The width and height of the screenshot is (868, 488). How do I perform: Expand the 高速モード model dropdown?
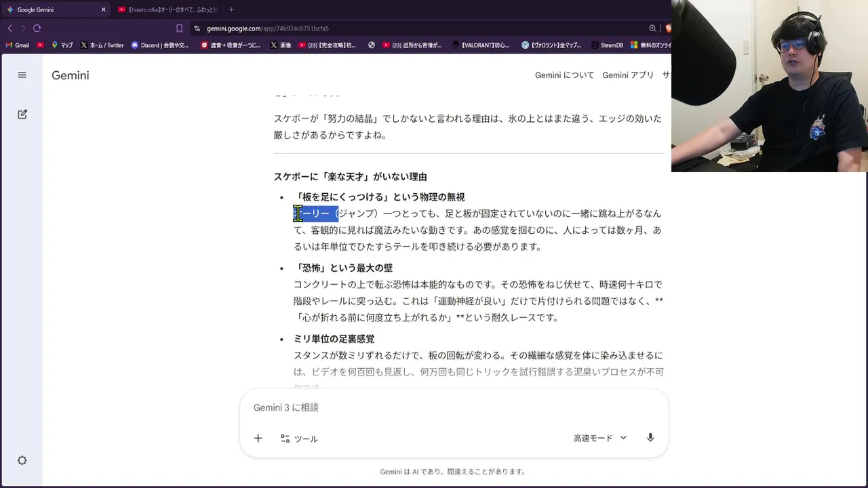pos(599,438)
